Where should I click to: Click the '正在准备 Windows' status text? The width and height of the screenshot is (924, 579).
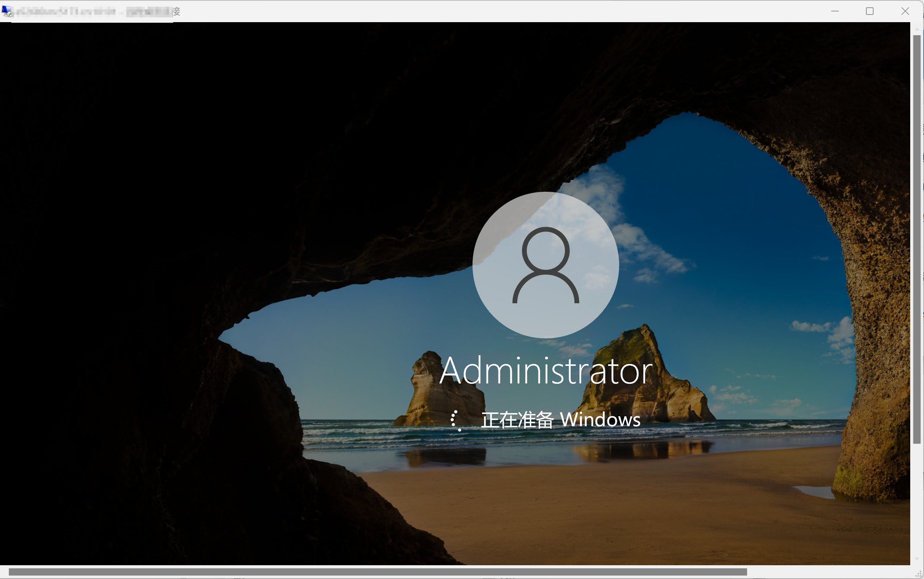click(561, 420)
